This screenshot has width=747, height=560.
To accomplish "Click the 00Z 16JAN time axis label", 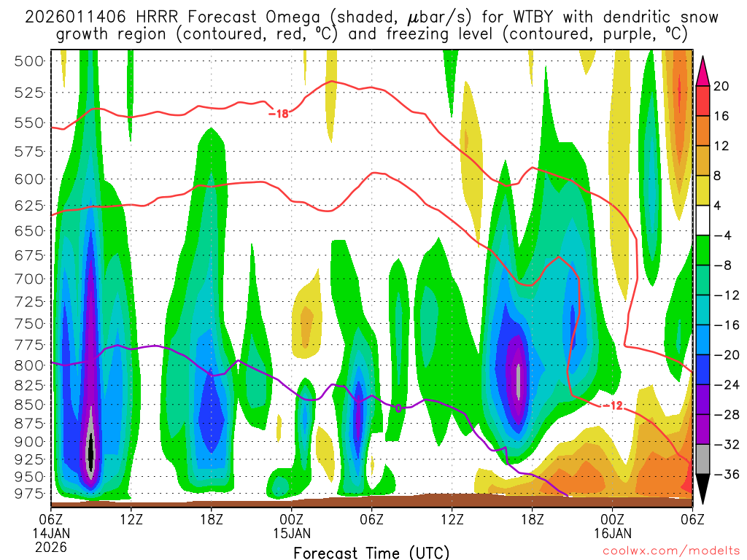I will click(x=612, y=526).
